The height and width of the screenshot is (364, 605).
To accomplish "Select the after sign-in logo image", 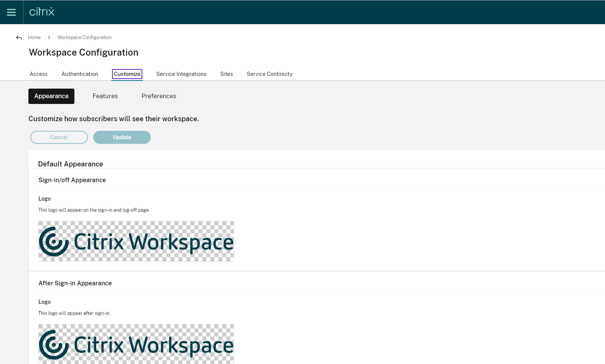I will [136, 344].
